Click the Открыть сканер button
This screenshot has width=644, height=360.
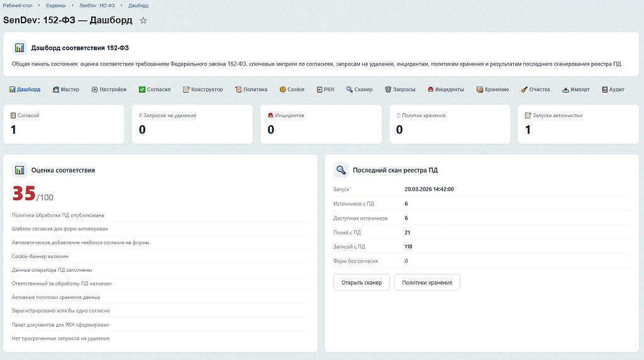tap(362, 283)
